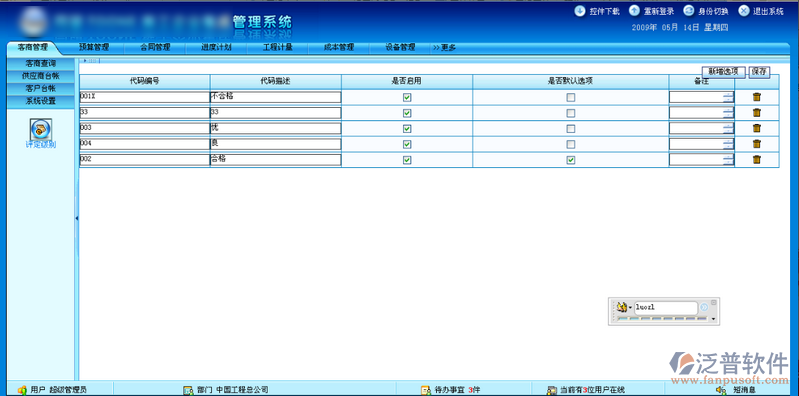The height and width of the screenshot is (396, 799).
Task: Uncheck 是否默认选项 for the 合格 row
Action: (571, 160)
